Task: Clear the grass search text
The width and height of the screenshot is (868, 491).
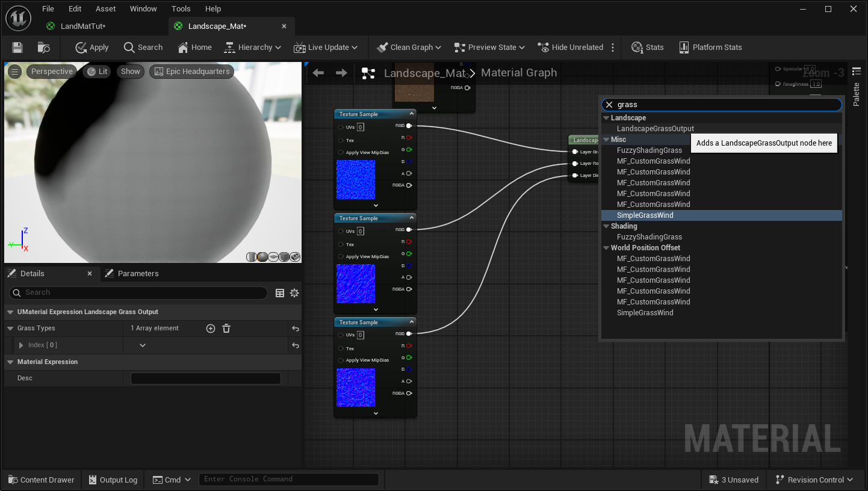Action: point(609,105)
